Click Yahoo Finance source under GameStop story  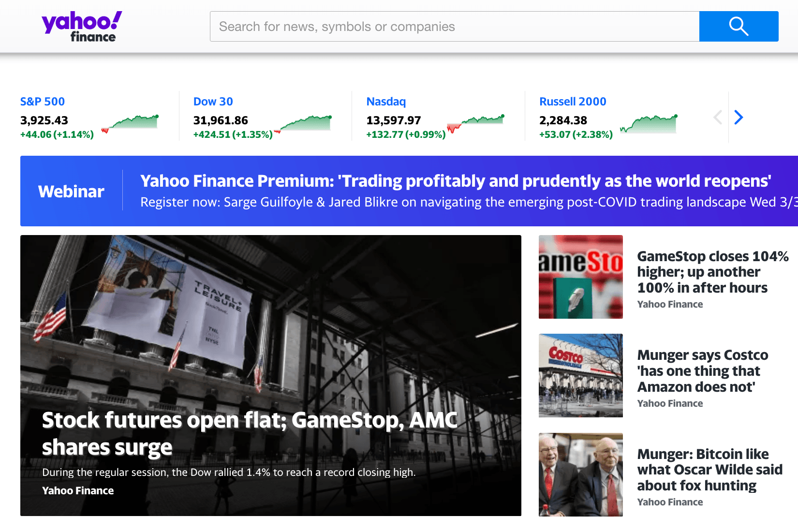pyautogui.click(x=670, y=304)
